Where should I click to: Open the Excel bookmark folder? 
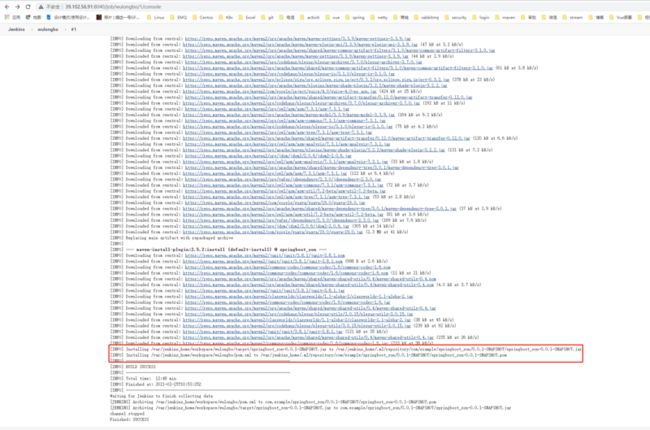pyautogui.click(x=247, y=17)
